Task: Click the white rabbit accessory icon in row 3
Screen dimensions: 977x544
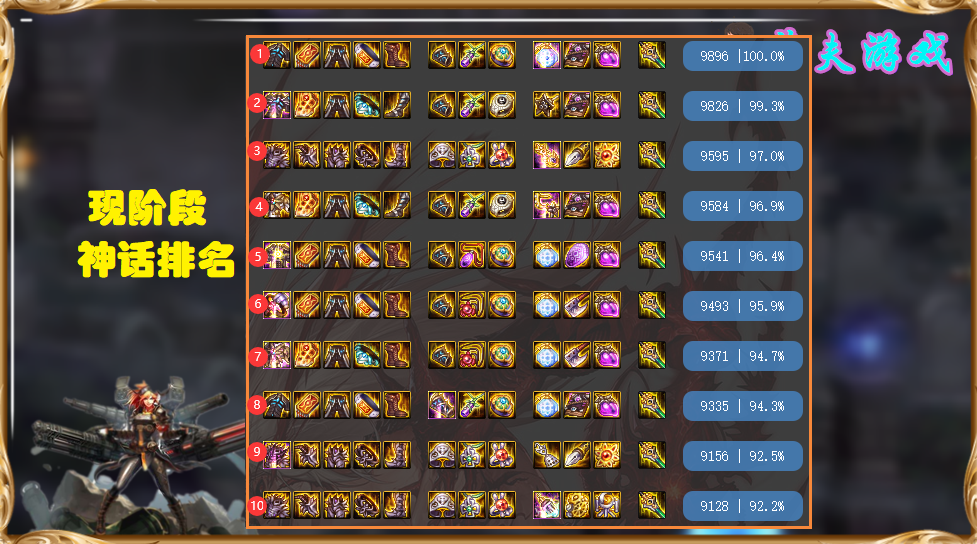Action: tap(502, 155)
